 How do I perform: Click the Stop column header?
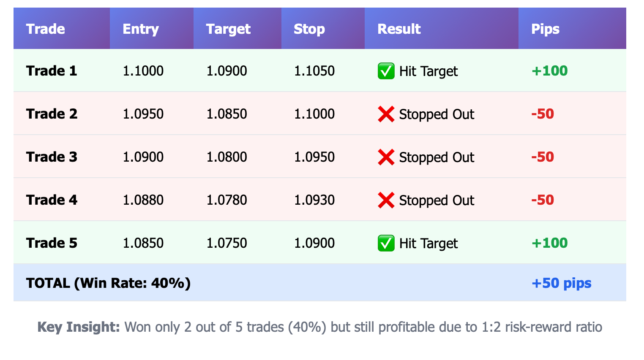coord(309,29)
